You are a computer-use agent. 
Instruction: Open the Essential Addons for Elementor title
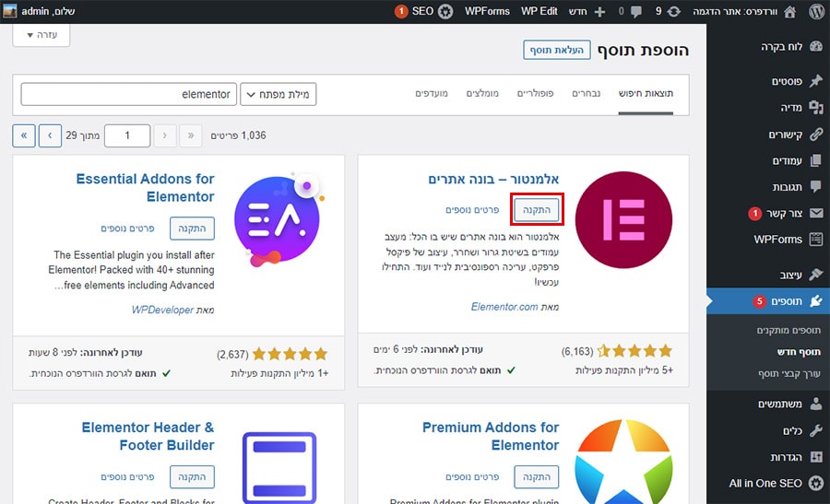point(145,188)
